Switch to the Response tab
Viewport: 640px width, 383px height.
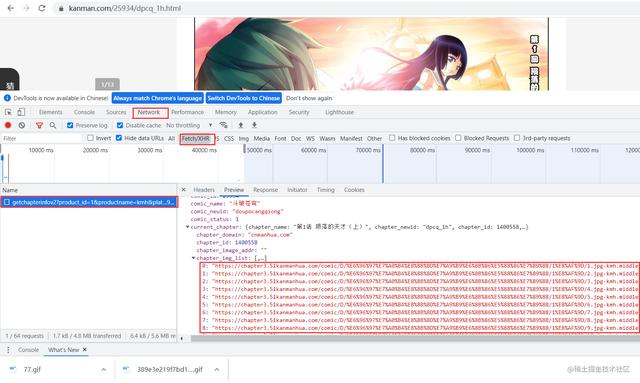265,190
